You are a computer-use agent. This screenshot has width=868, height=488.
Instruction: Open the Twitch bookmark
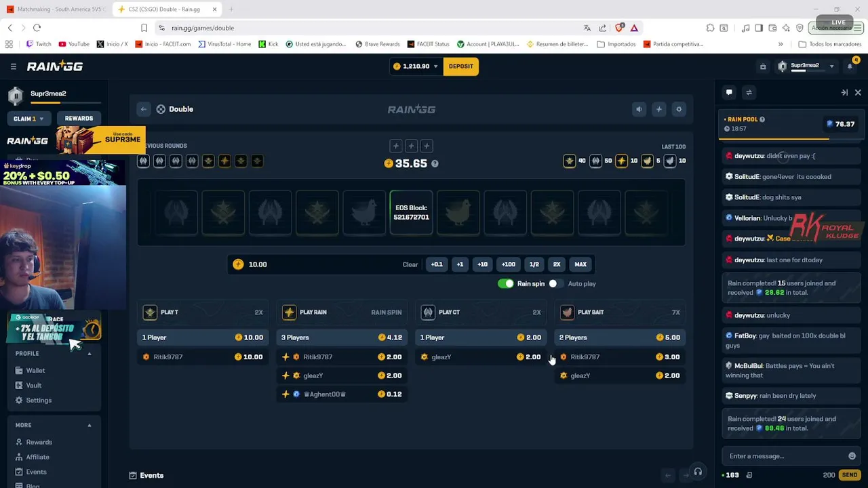[39, 44]
